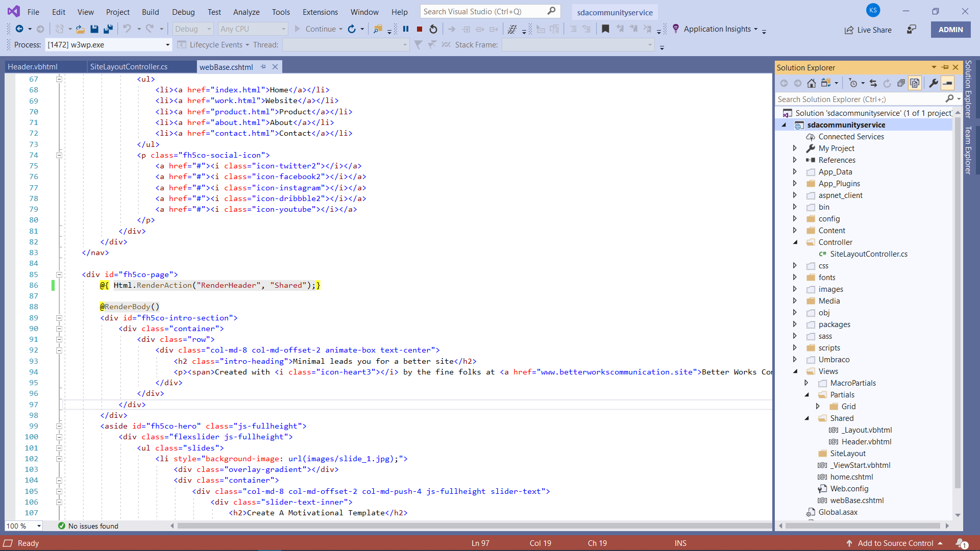This screenshot has width=980, height=551.
Task: Close the webBase.cshtml tab
Action: click(x=275, y=67)
